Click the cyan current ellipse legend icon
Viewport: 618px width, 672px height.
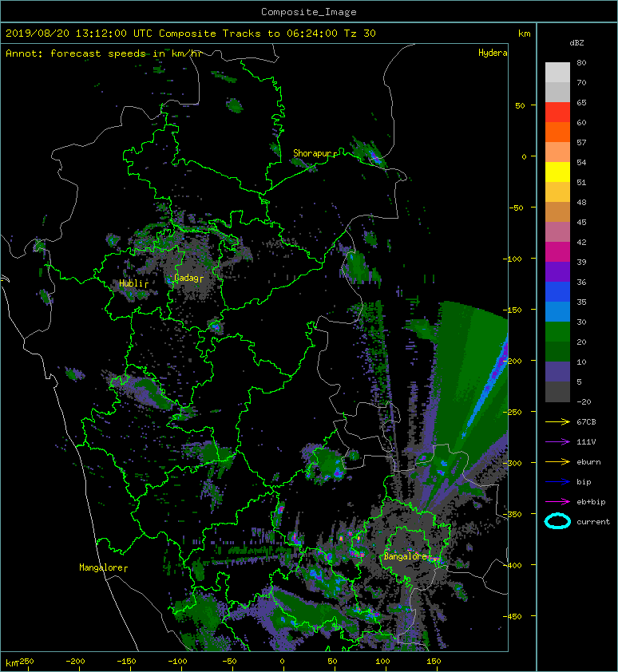[x=557, y=521]
